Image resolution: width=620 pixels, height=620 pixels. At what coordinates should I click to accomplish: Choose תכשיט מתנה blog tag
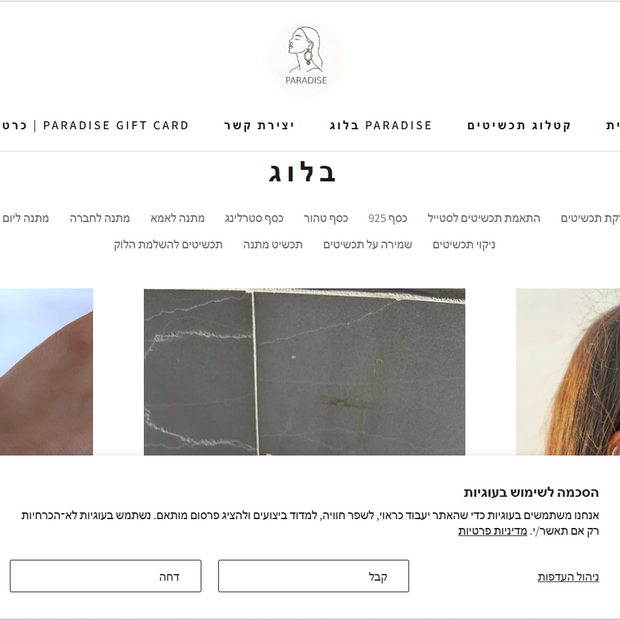273,245
